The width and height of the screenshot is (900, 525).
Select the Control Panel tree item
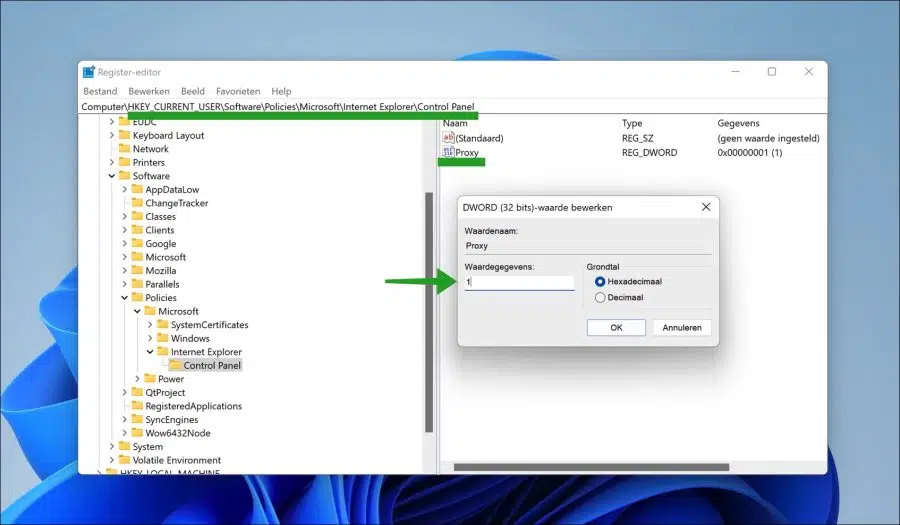212,365
